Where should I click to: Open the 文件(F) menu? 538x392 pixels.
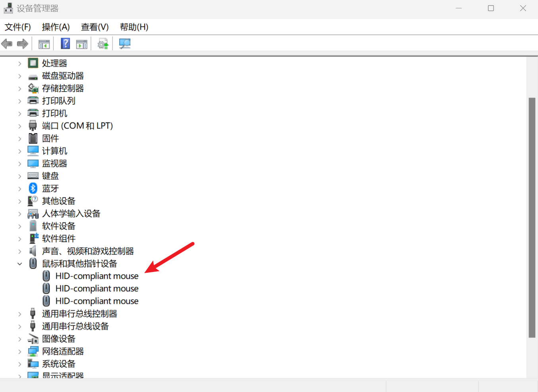(x=18, y=27)
